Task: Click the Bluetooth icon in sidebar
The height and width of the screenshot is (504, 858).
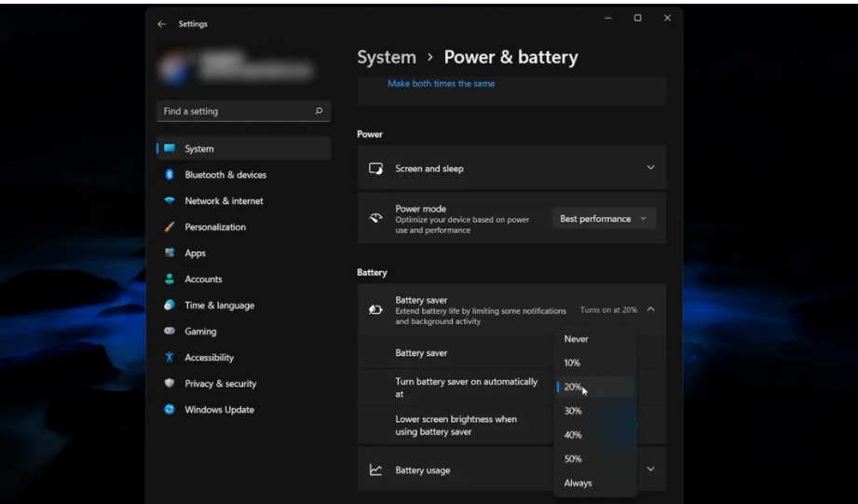Action: (x=170, y=174)
